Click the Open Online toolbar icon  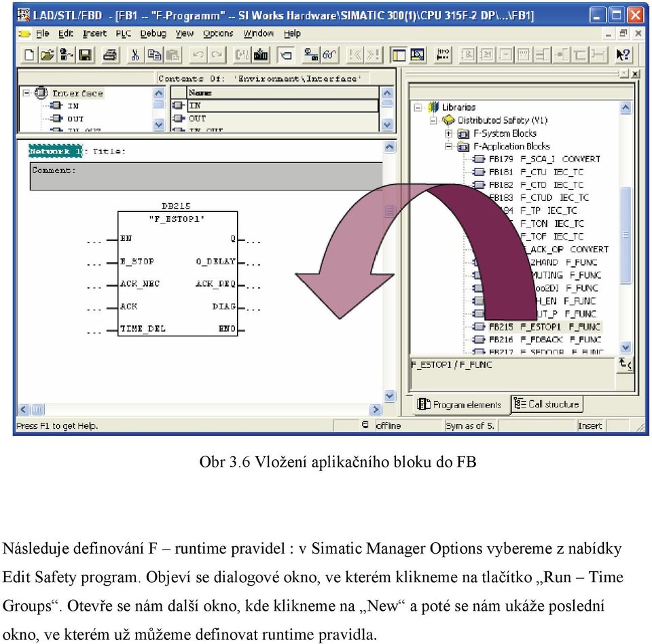point(67,55)
